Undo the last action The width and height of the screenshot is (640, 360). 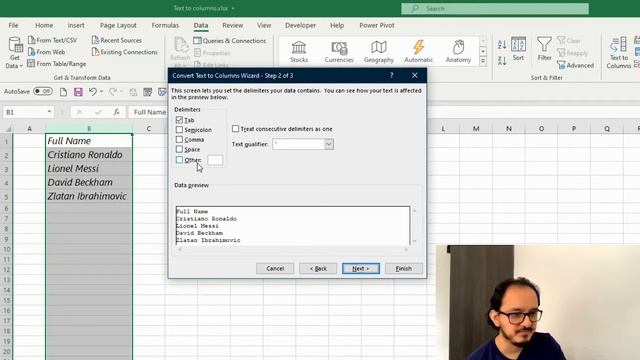coord(93,92)
